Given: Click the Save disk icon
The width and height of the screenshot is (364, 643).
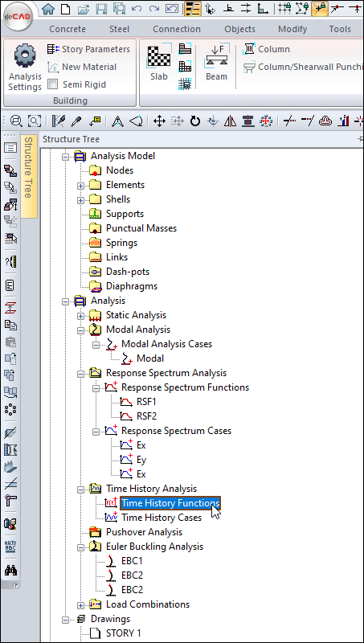Looking at the screenshot, I should (x=102, y=8).
